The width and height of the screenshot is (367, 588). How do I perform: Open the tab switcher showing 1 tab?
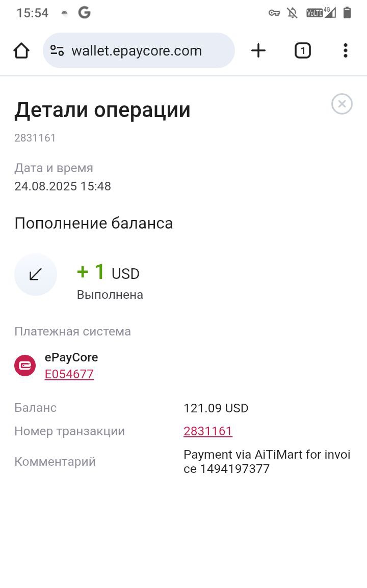[x=302, y=50]
